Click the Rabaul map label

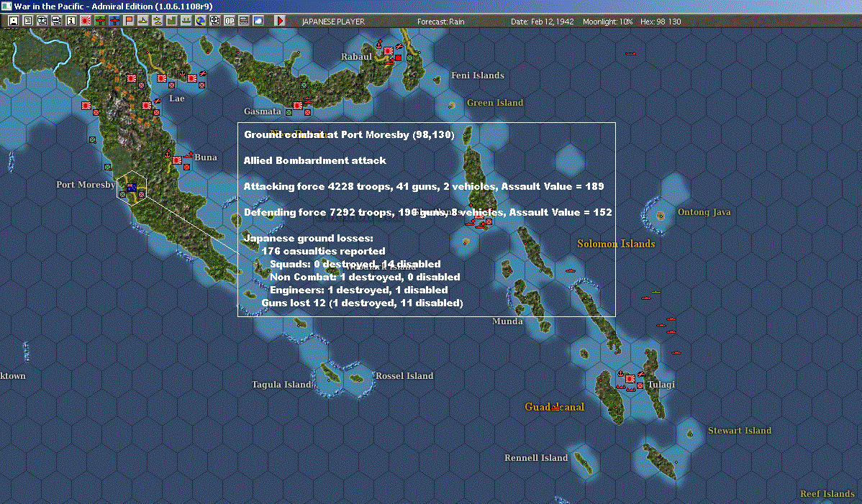[356, 57]
